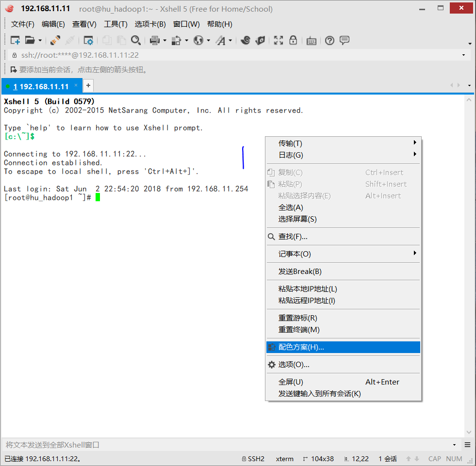Open the 帮助(H) menu
Screen dimensions: 476x466
click(219, 24)
